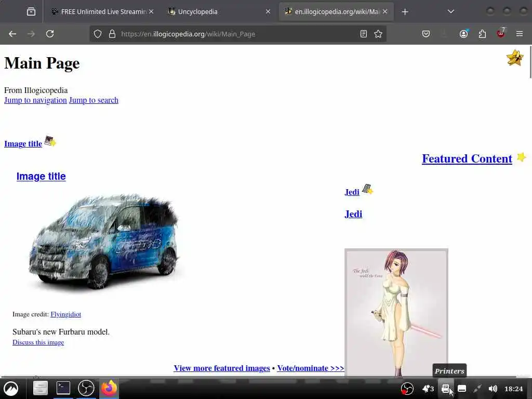Viewport: 532px width, 399px height.
Task: Open extensions puzzle icon
Action: [482, 34]
